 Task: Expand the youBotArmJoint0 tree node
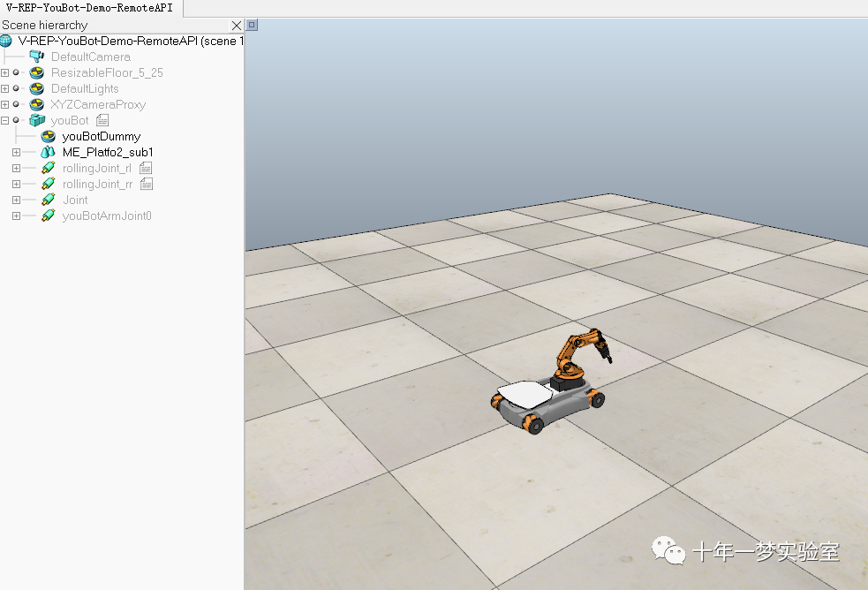pos(16,216)
